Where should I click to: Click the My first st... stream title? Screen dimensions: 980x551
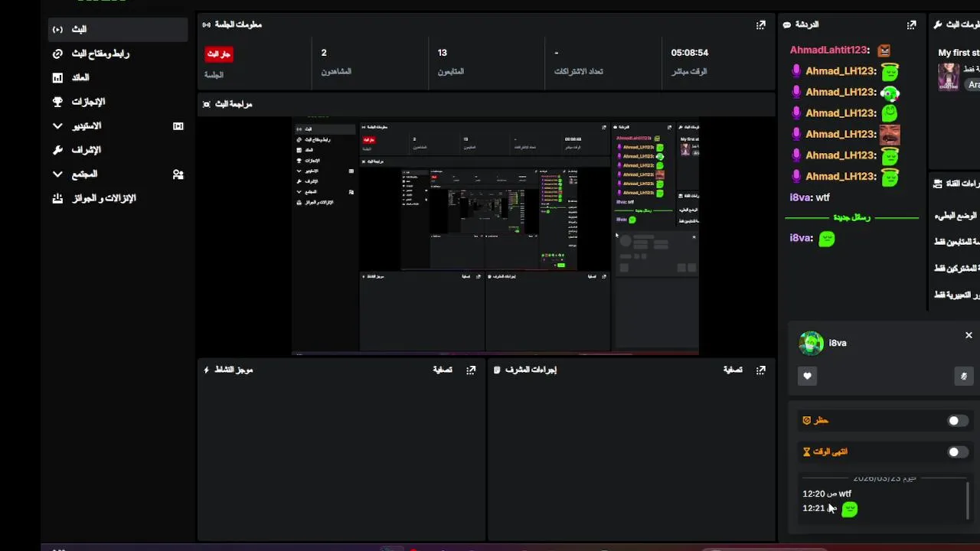959,53
